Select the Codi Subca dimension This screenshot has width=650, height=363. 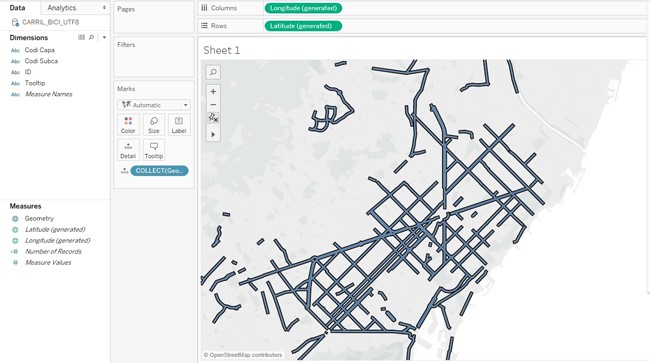point(41,61)
